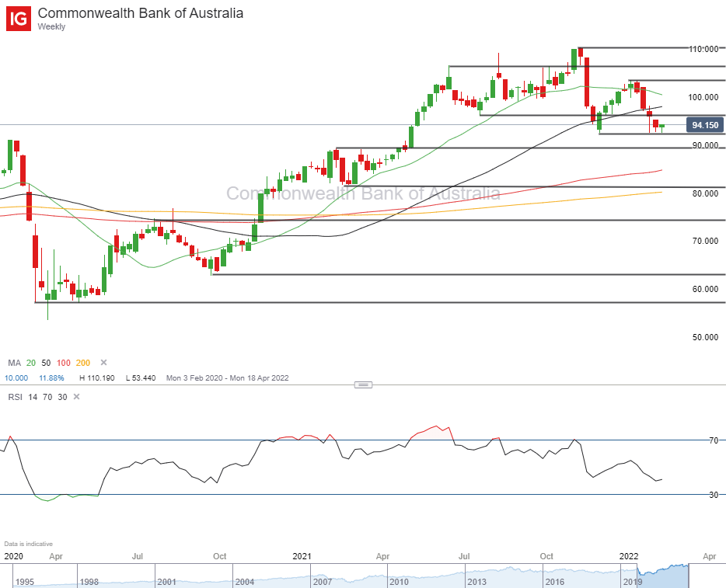Select 2010 in the history navigator

coord(399,582)
